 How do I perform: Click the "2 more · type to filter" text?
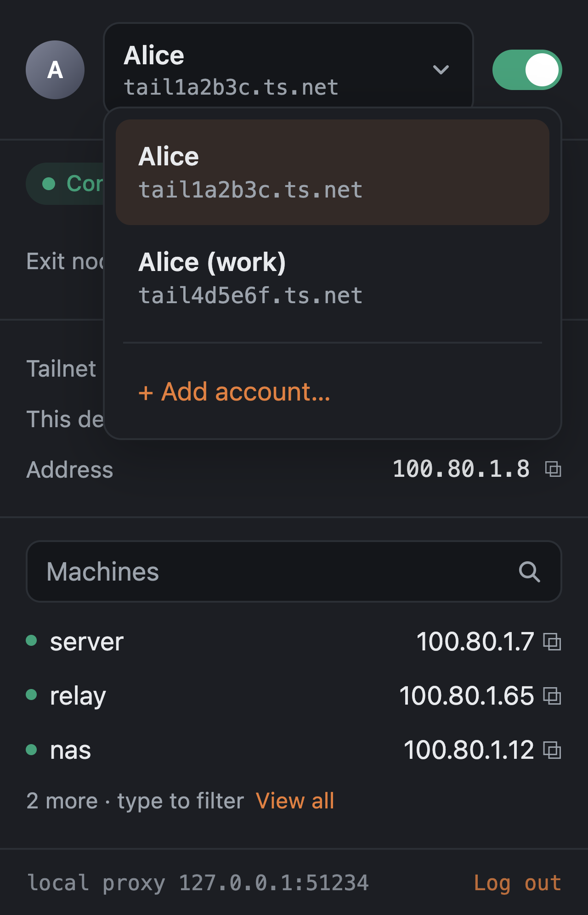135,801
